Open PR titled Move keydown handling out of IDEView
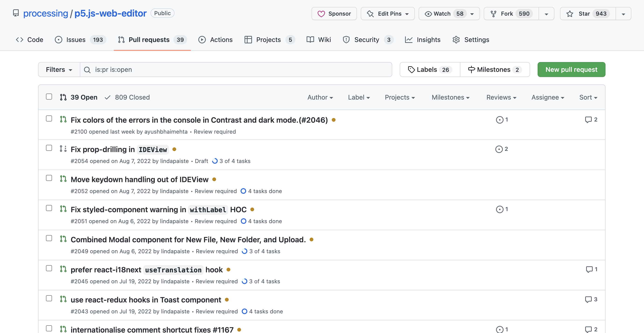644x333 pixels. pyautogui.click(x=140, y=179)
